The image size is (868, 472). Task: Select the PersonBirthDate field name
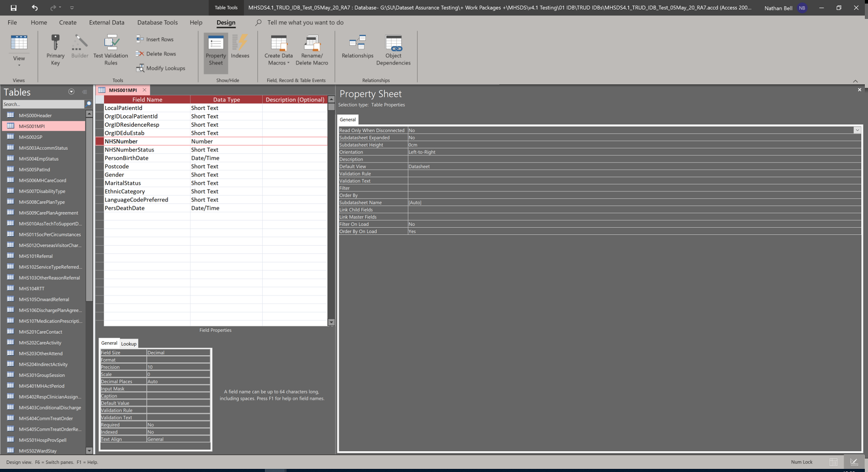coord(147,158)
